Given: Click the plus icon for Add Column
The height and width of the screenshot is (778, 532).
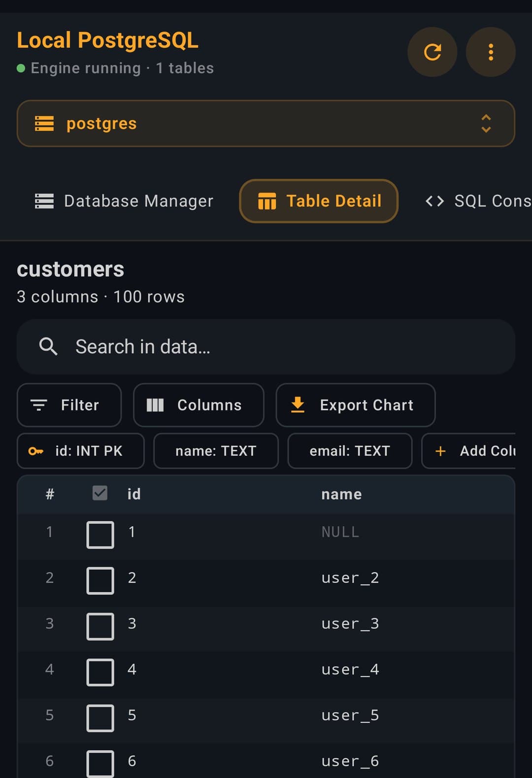Looking at the screenshot, I should coord(440,451).
